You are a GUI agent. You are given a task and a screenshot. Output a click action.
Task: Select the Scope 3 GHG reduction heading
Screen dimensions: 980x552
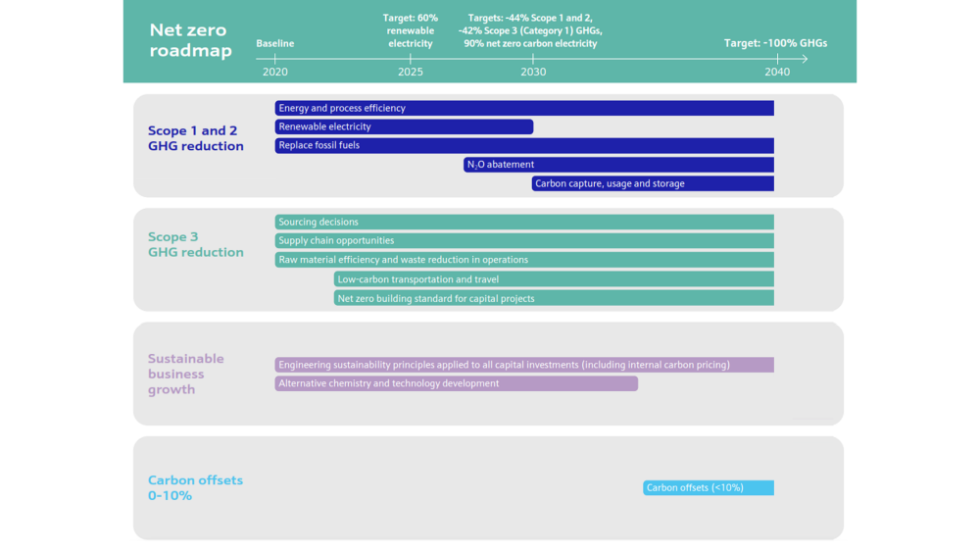(195, 244)
